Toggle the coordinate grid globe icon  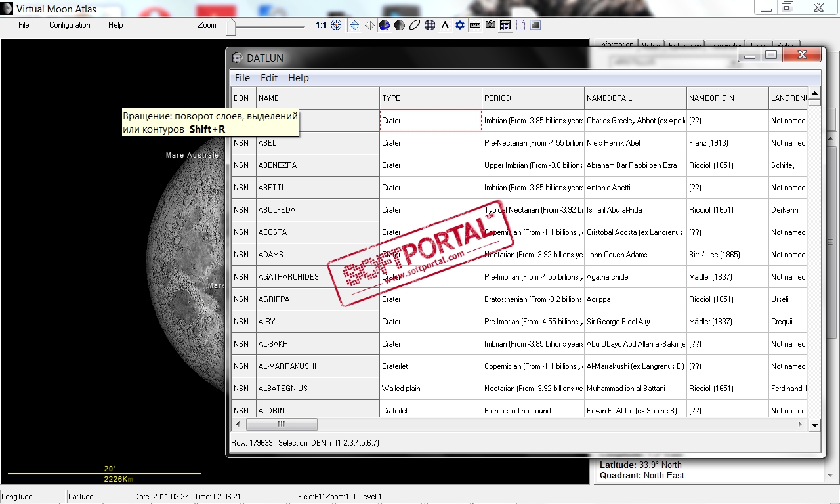[430, 26]
